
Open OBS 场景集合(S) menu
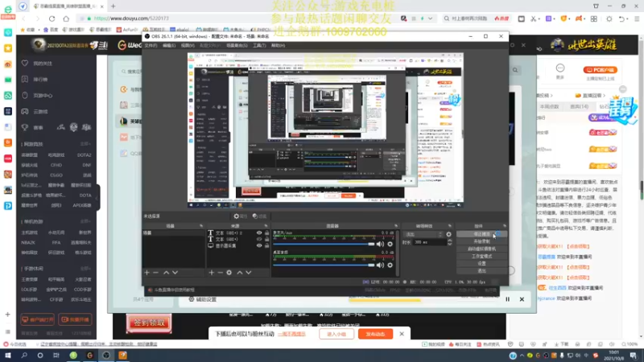click(x=237, y=46)
